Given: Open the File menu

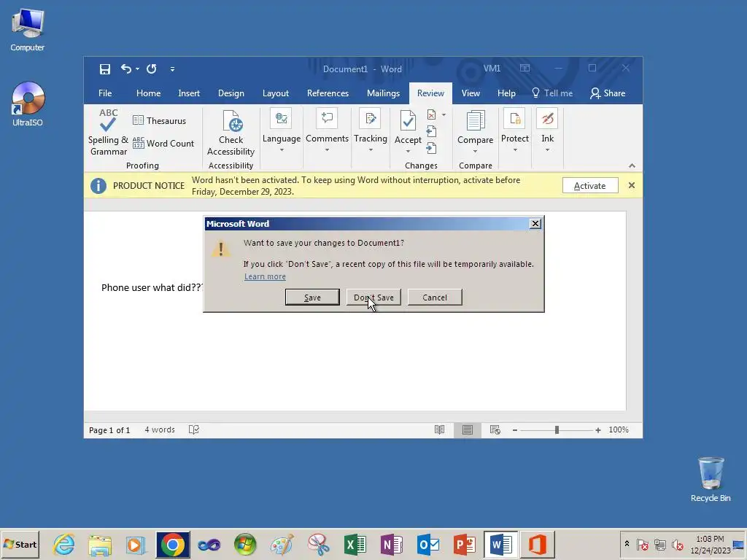Looking at the screenshot, I should [x=105, y=93].
